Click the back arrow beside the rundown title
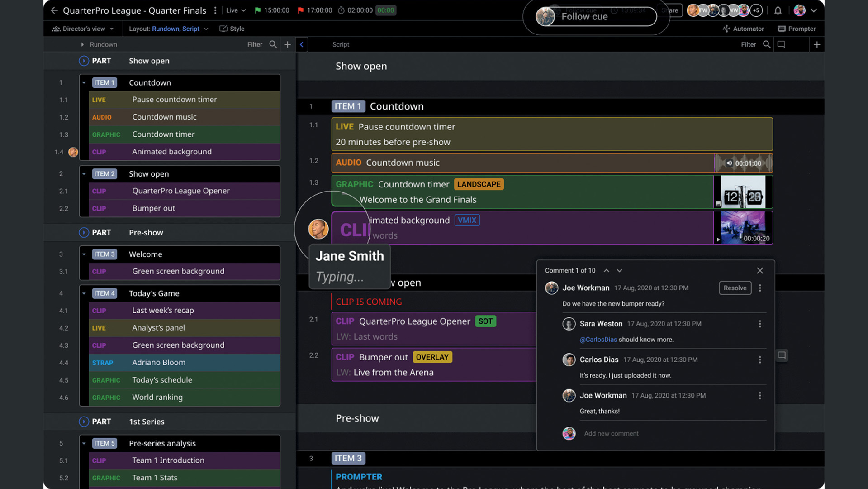The image size is (868, 489). coord(54,10)
